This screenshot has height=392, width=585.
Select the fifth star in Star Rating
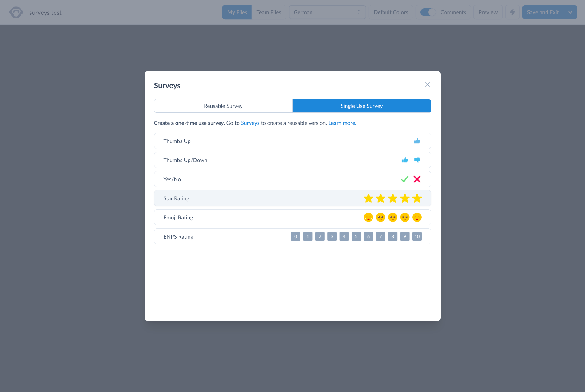417,198
